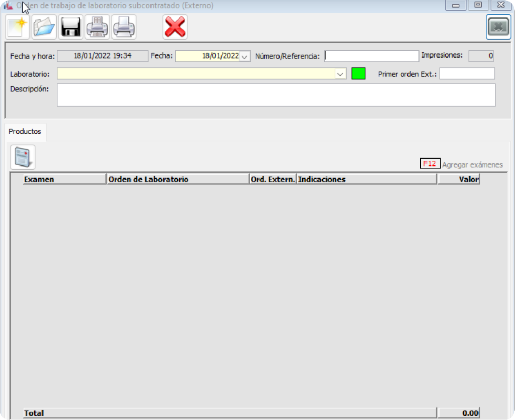The height and width of the screenshot is (420, 515).
Task: Click the Examen column header
Action: pyautogui.click(x=64, y=179)
